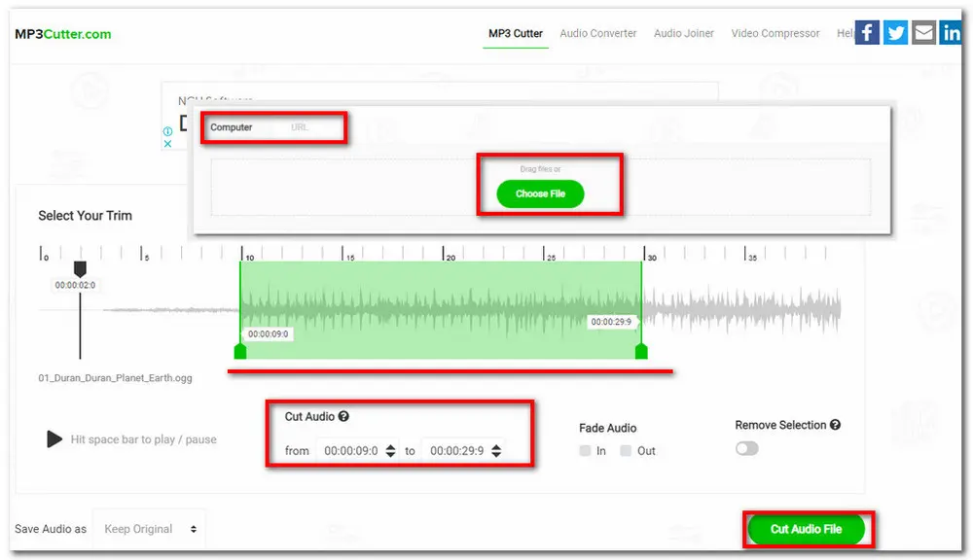Screen dimensions: 973x560
Task: Click the Cut Audio File button
Action: (x=806, y=529)
